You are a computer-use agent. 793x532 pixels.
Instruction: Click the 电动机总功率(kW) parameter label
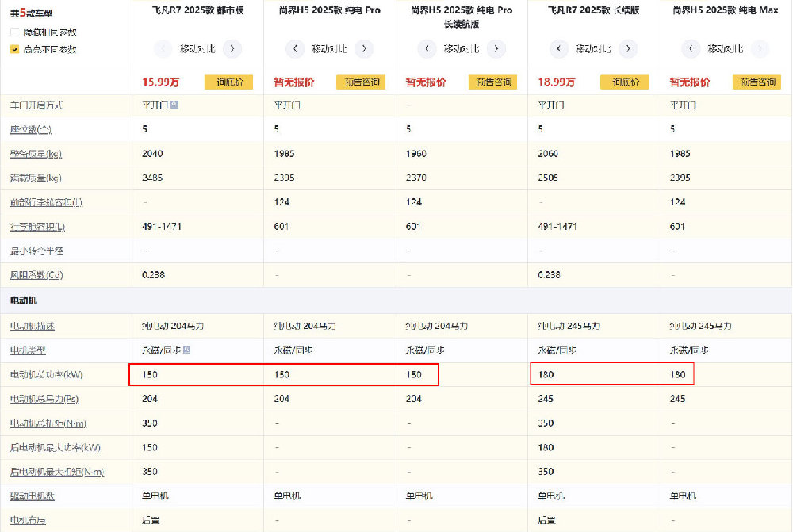click(x=44, y=374)
